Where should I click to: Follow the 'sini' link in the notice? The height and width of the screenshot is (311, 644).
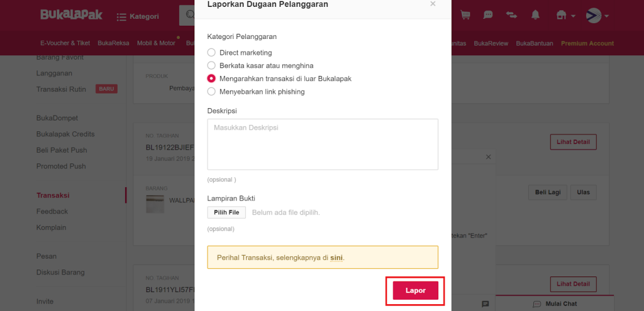336,258
